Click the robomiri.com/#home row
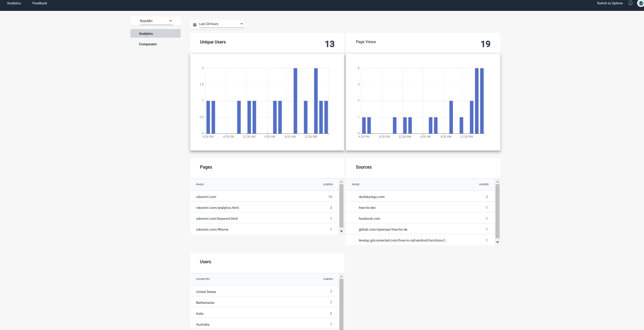Image resolution: width=644 pixels, height=330 pixels. [264, 229]
